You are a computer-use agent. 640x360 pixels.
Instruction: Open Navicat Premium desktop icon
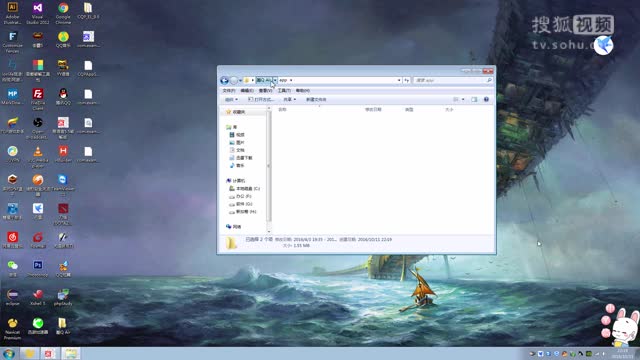[13, 329]
